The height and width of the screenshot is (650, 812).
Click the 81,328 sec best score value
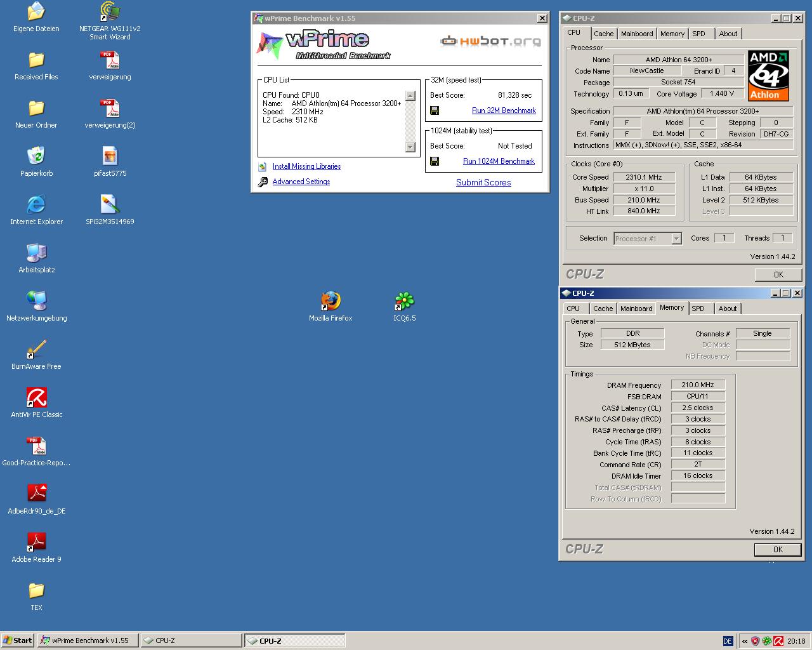(514, 95)
